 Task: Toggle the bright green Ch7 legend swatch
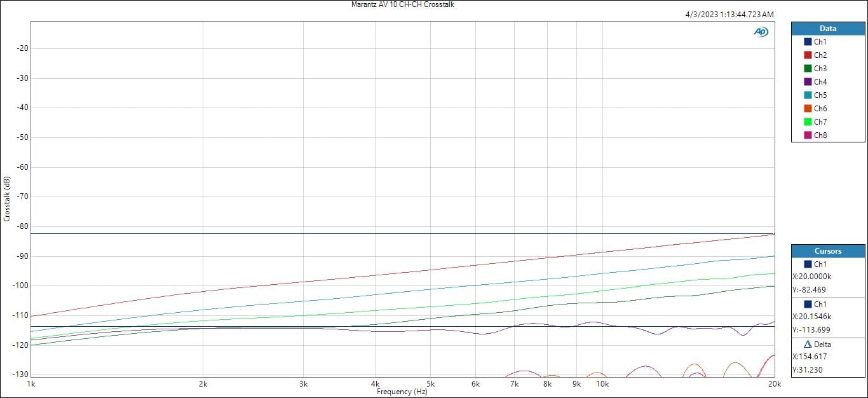808,122
